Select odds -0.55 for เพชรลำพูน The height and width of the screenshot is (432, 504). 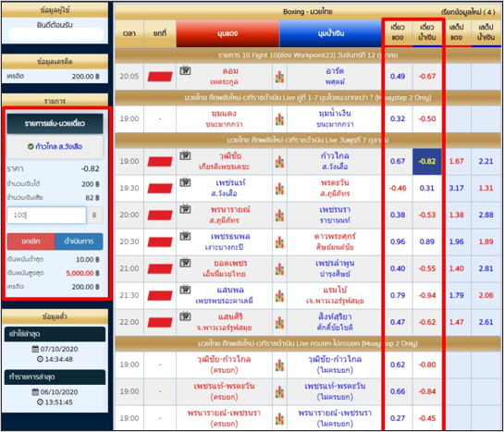pos(427,268)
